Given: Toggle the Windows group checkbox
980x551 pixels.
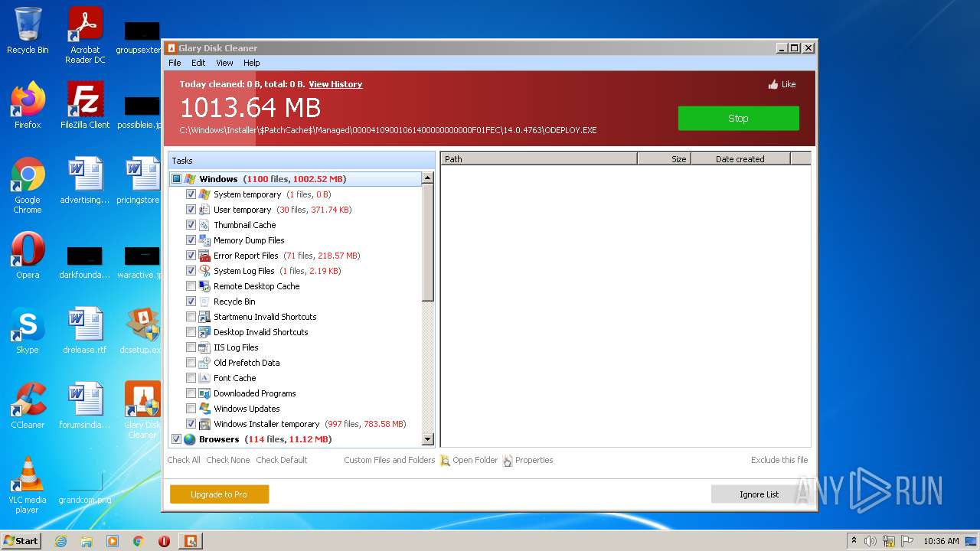Looking at the screenshot, I should pyautogui.click(x=176, y=179).
